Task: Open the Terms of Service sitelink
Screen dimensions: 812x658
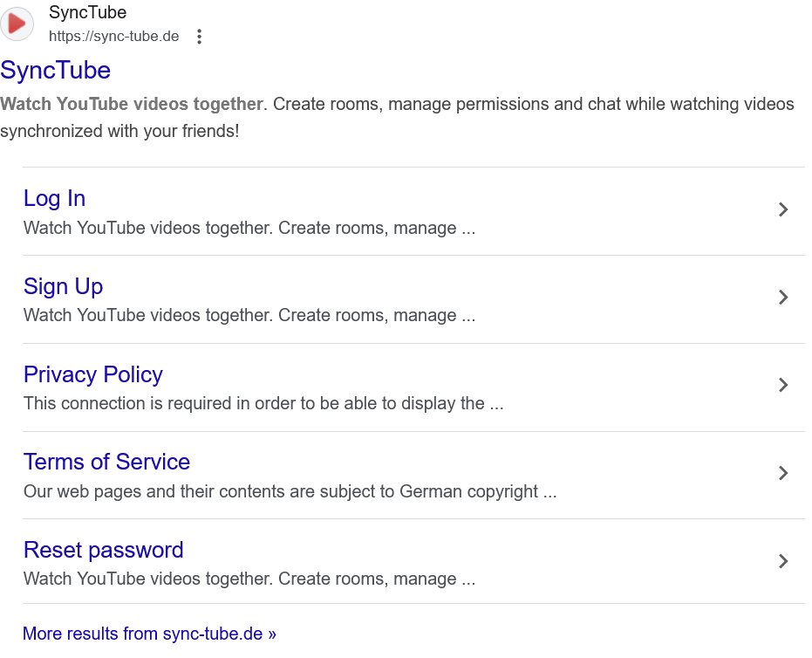Action: [x=106, y=462]
